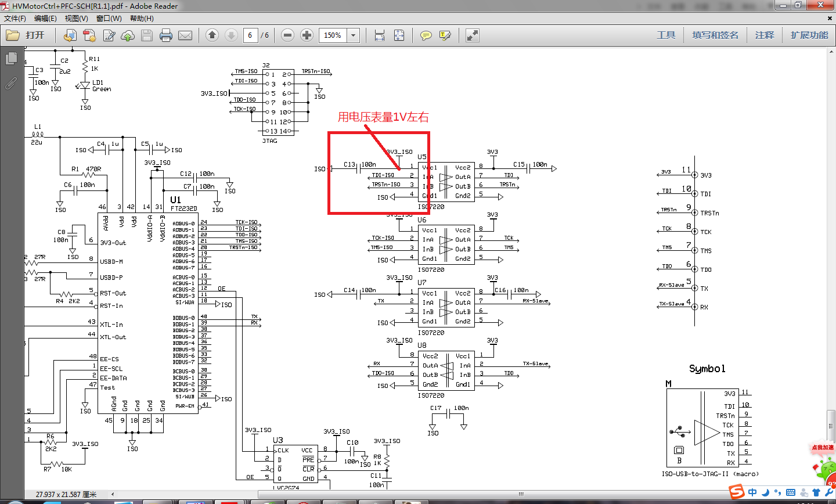
Task: Open the View (视图) menu
Action: 76,19
